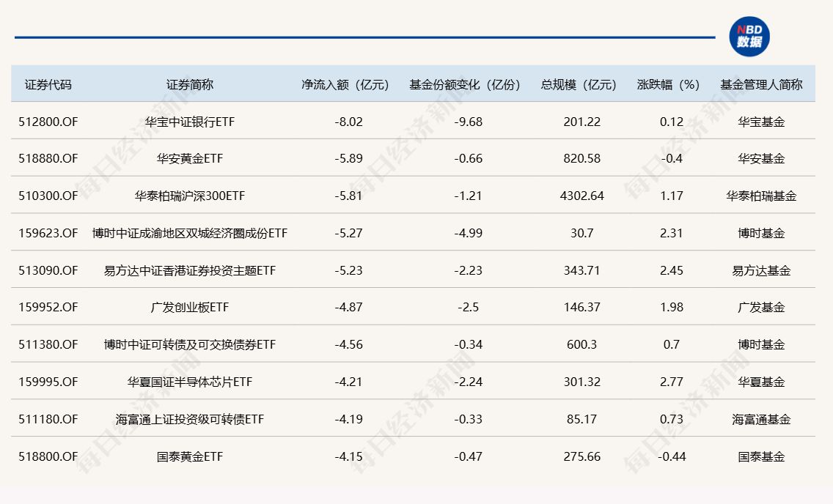Click the 涨跌幅（%） column header
This screenshot has width=833, height=504.
(x=672, y=85)
